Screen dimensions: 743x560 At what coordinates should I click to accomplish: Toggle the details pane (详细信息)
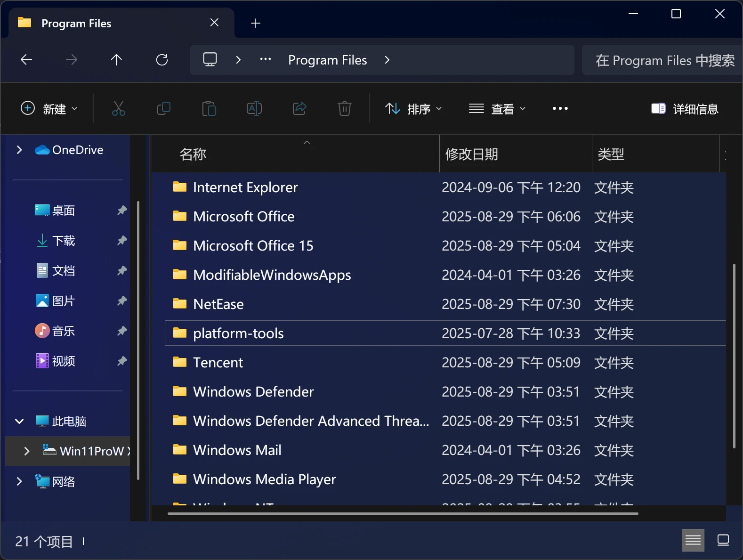[685, 109]
